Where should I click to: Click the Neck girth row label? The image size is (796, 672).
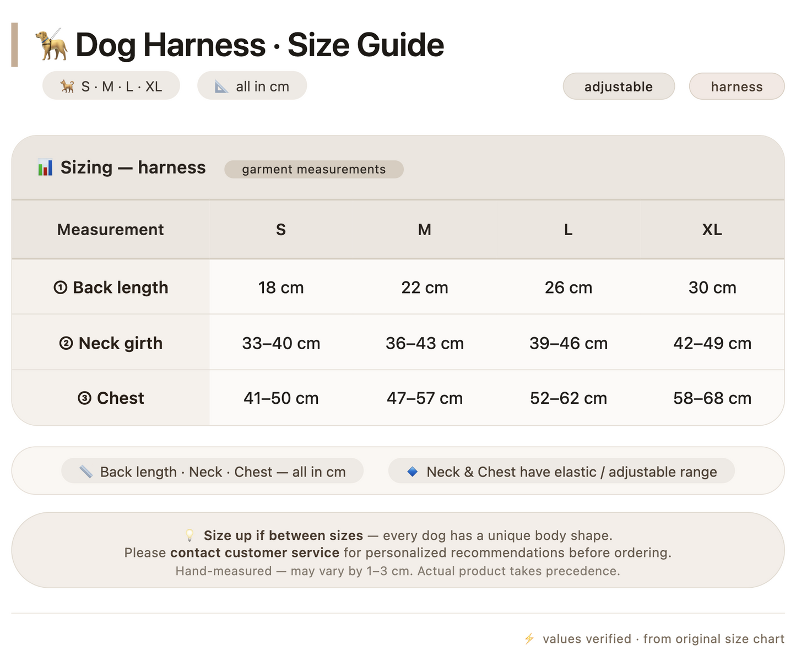tap(111, 343)
